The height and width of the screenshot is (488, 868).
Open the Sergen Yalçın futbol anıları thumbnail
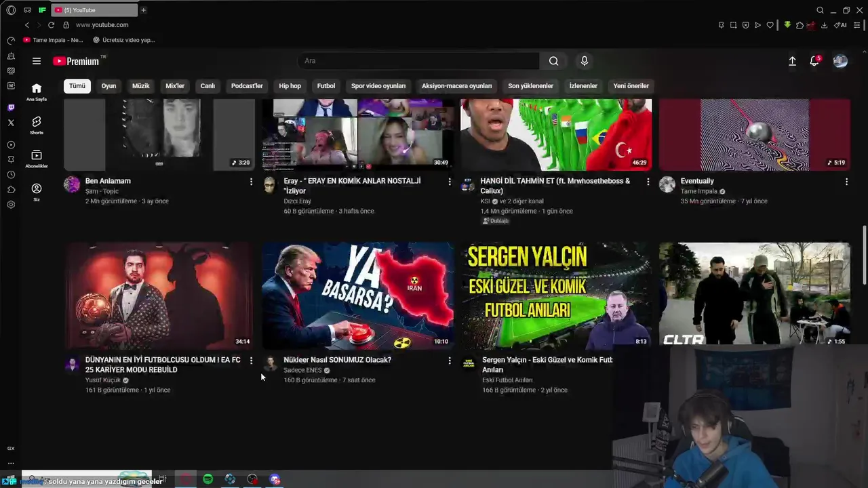[556, 296]
